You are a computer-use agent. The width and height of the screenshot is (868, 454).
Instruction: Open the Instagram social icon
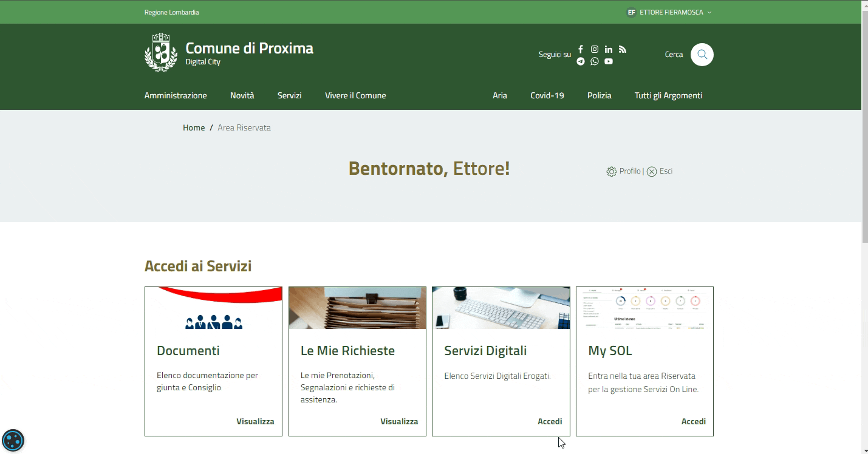coord(595,49)
